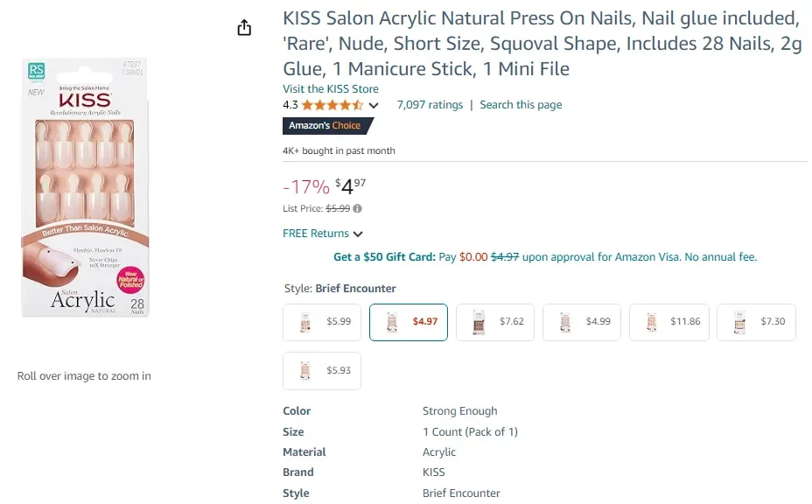Select the $5.99 style option
812x504 pixels.
click(x=322, y=322)
